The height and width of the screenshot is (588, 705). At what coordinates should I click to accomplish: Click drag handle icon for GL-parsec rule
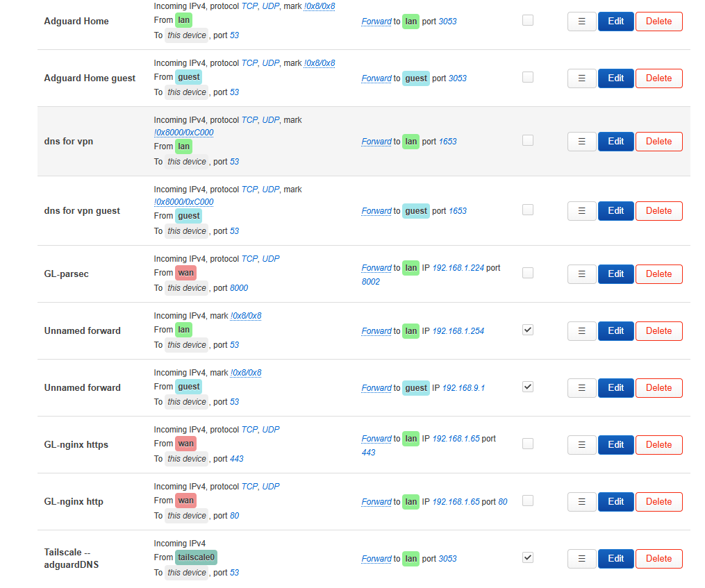pyautogui.click(x=581, y=274)
